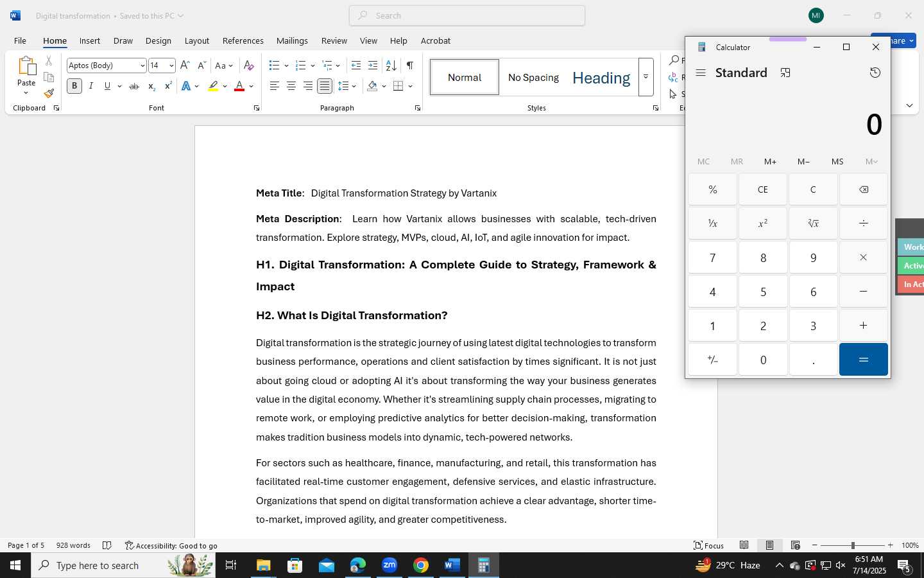This screenshot has height=578, width=924.
Task: Toggle show paragraph marks
Action: [410, 66]
